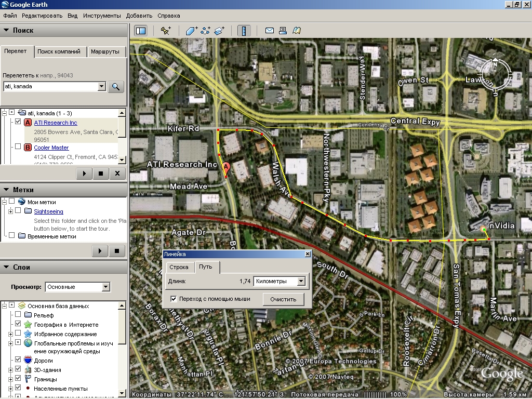Switch to the Строка tab in ruler
Image resolution: width=532 pixels, height=399 pixels.
point(179,267)
